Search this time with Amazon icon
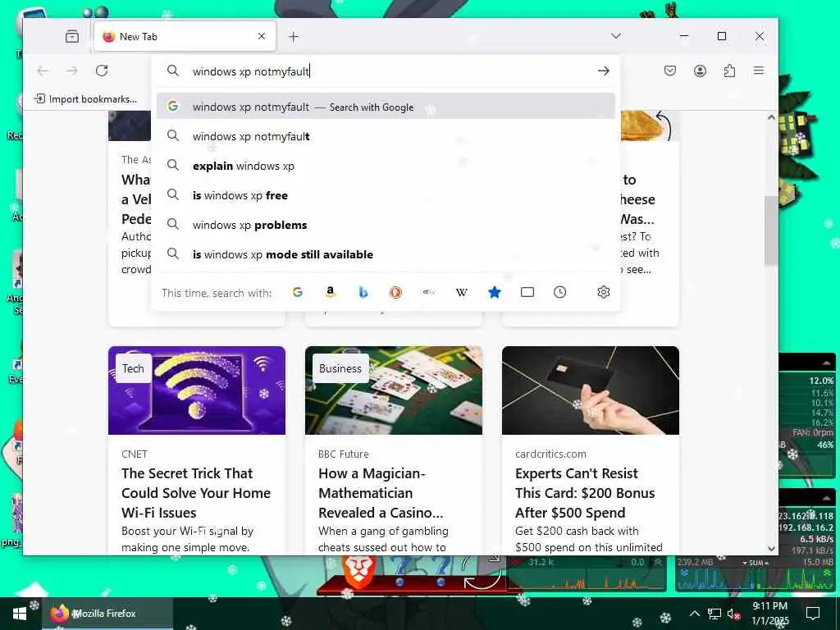 pos(331,292)
